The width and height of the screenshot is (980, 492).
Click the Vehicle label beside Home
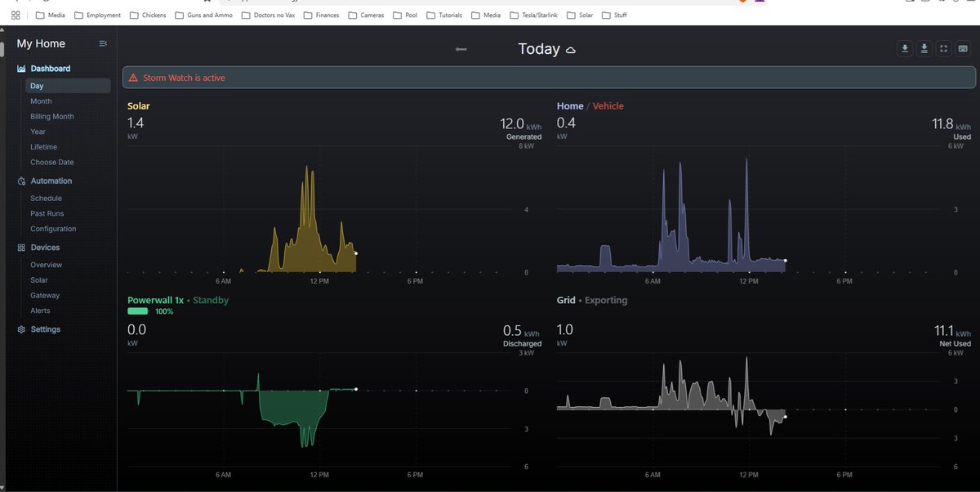tap(608, 106)
